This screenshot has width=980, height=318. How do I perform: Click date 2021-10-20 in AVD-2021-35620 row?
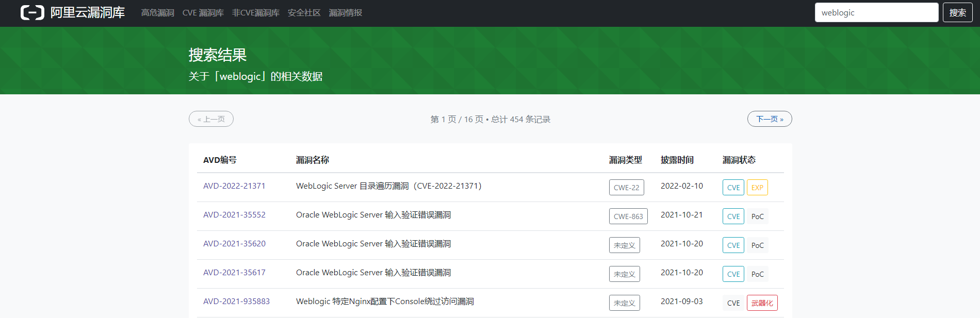point(682,244)
